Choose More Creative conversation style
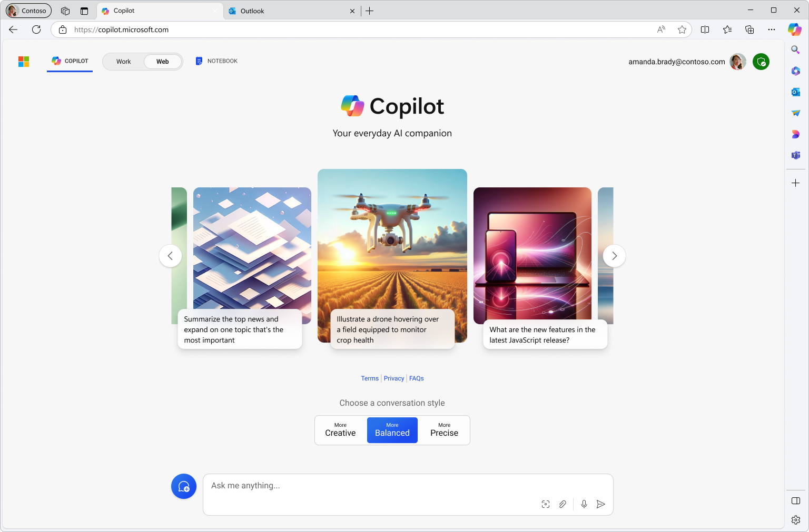Screen dimensions: 809x532 (x=340, y=430)
